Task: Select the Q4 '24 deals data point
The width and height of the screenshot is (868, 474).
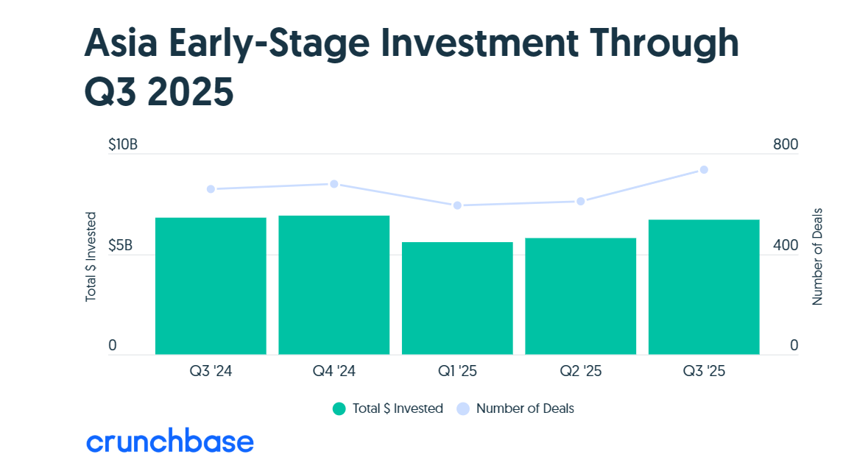Action: click(x=334, y=184)
